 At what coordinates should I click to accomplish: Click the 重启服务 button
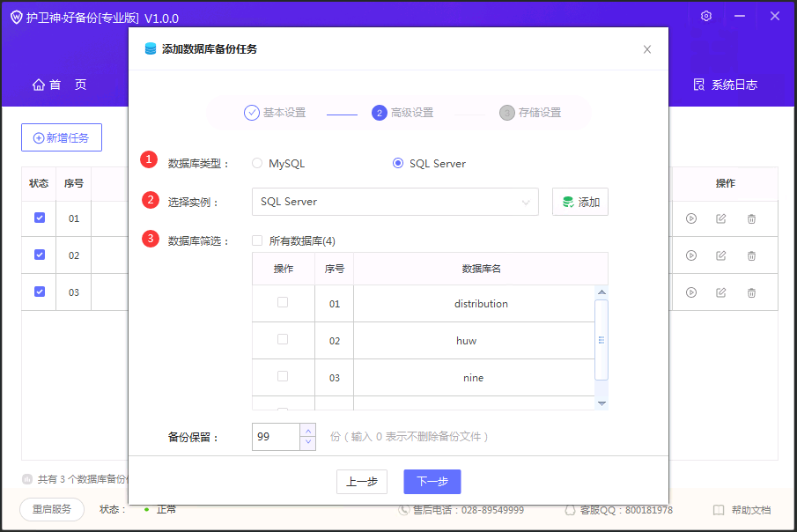[52, 509]
